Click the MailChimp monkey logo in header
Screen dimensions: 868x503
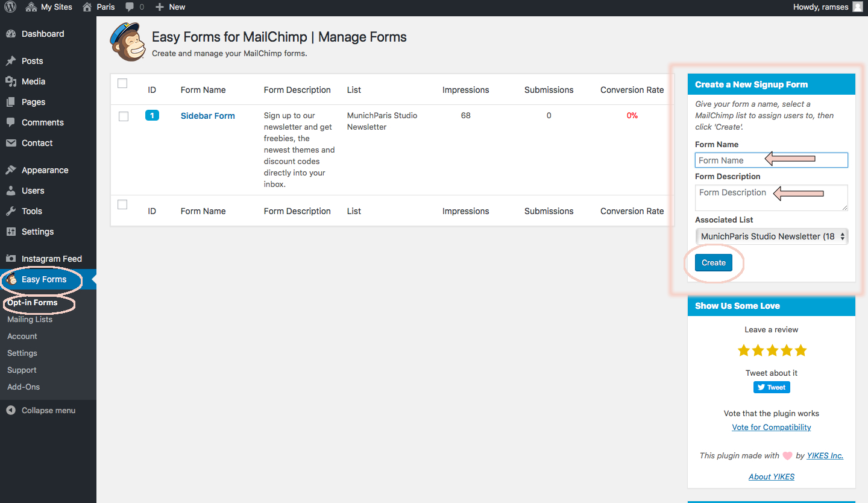128,42
